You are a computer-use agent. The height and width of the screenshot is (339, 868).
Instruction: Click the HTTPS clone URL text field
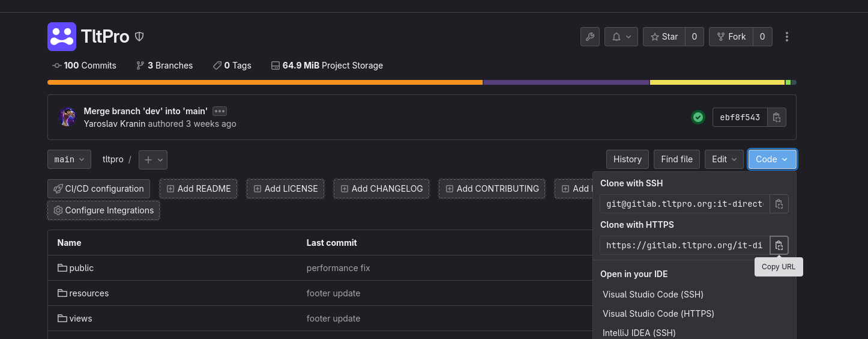point(684,245)
